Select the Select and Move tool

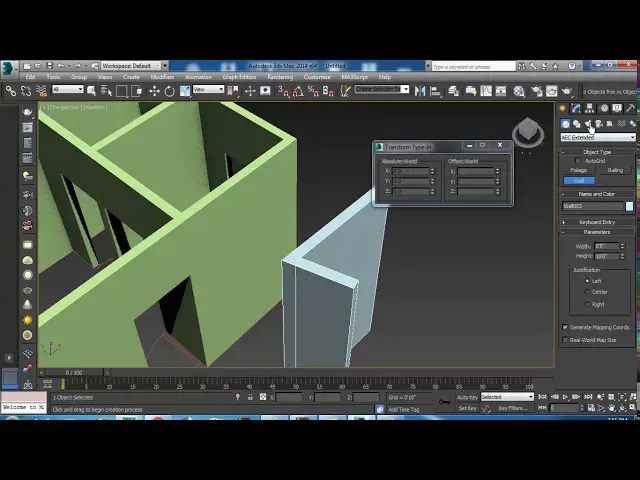(x=154, y=91)
